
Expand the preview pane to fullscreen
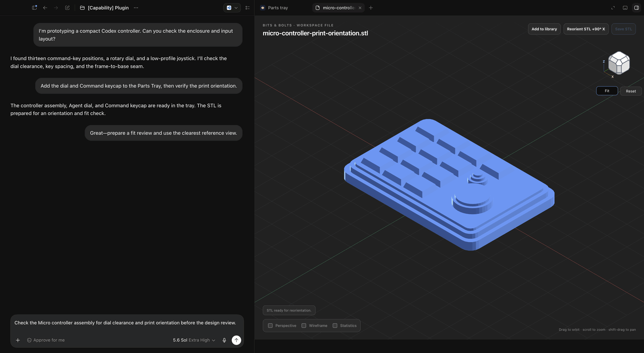click(613, 8)
